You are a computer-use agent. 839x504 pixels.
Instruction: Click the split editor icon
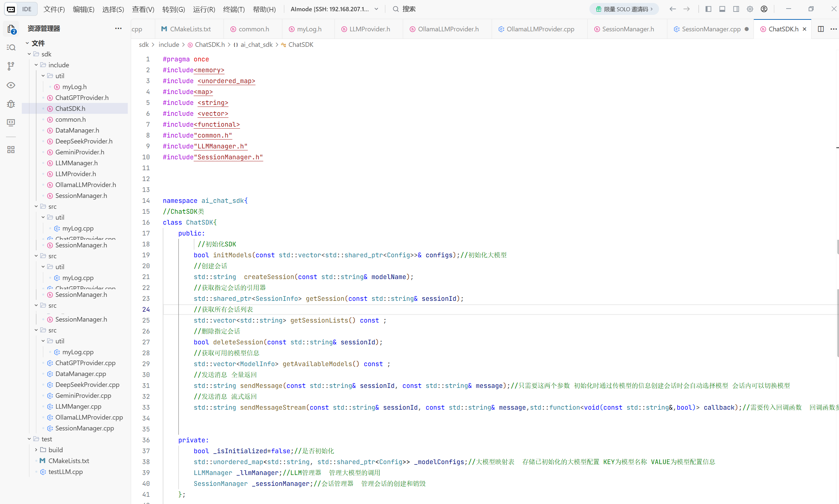(821, 29)
